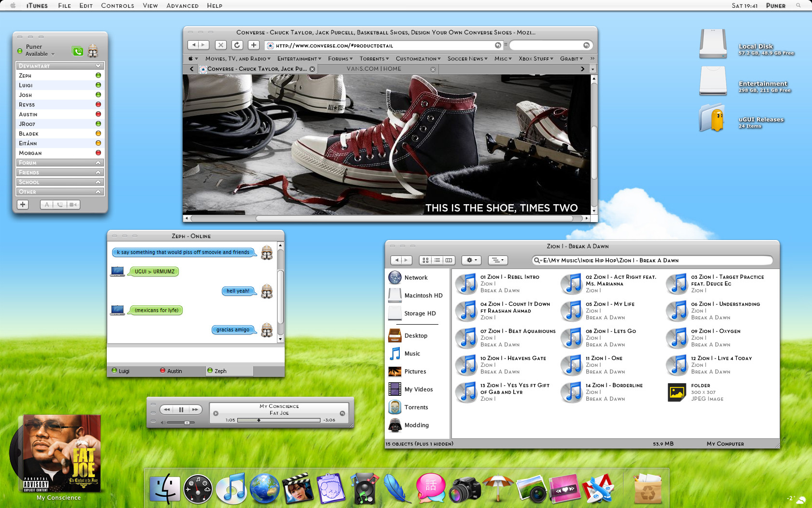Launch iTunes from the dock
This screenshot has height=508, width=812.
232,489
